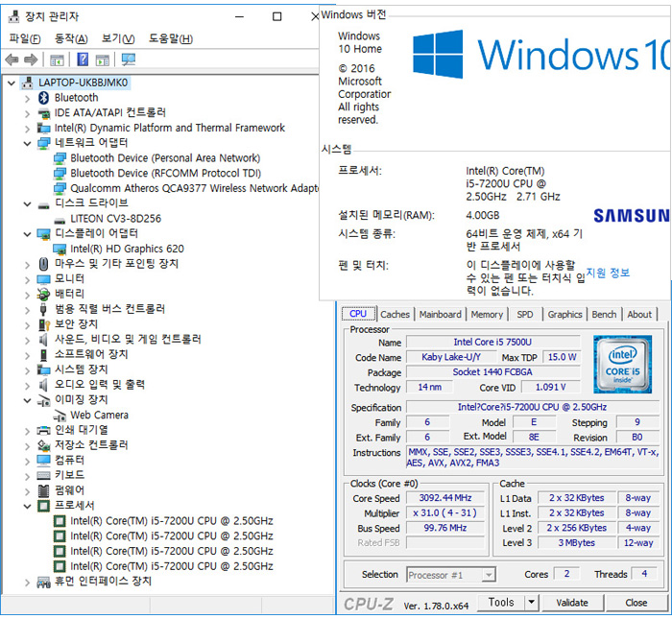Viewport: 672px width, 619px height.
Task: Switch to the About tab in CPU-Z
Action: tap(639, 315)
